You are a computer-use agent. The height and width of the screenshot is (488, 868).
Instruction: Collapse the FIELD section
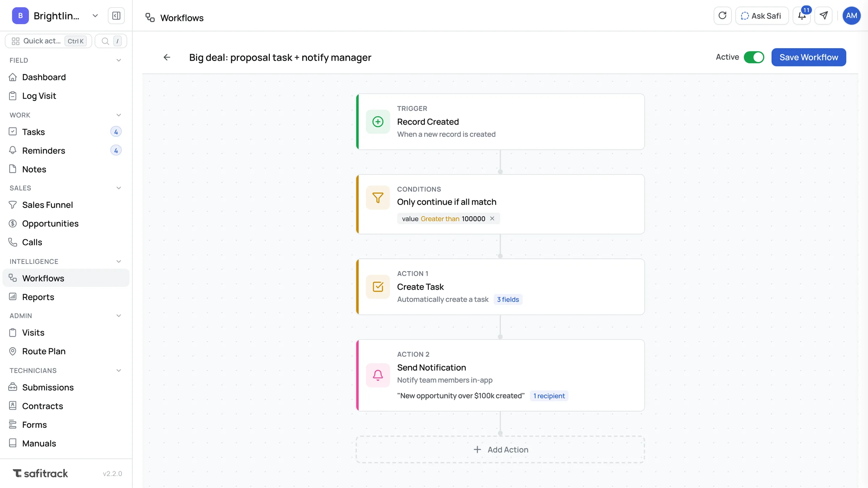119,60
